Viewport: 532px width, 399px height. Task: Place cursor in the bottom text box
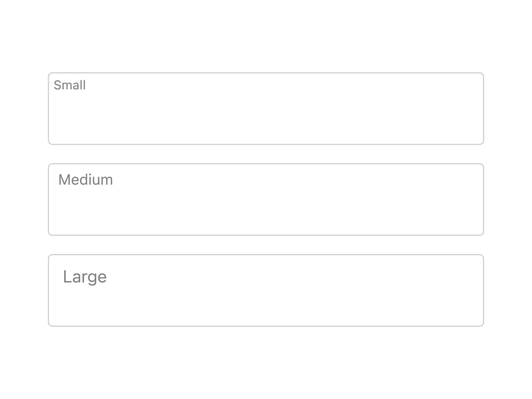pos(266,291)
